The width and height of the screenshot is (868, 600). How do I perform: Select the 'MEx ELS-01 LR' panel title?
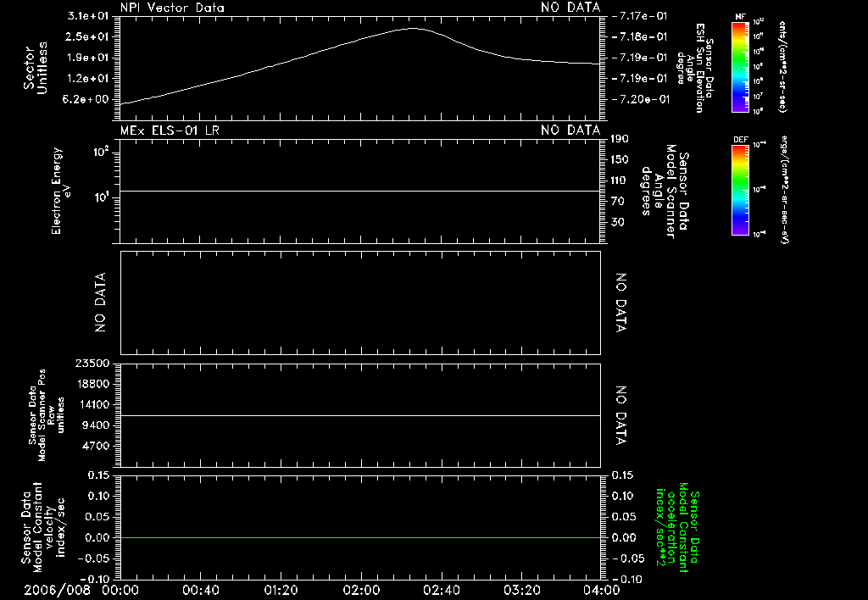coord(170,130)
